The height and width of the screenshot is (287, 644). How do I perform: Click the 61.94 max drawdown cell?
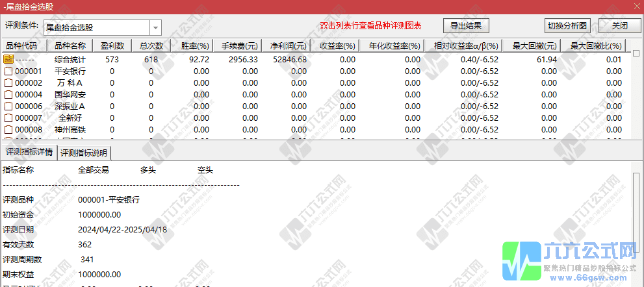(x=547, y=60)
